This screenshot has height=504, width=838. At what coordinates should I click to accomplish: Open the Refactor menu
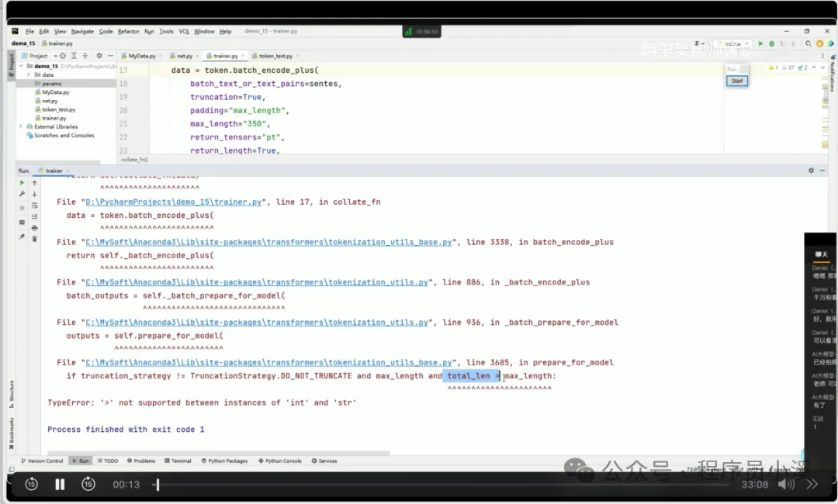coord(128,32)
